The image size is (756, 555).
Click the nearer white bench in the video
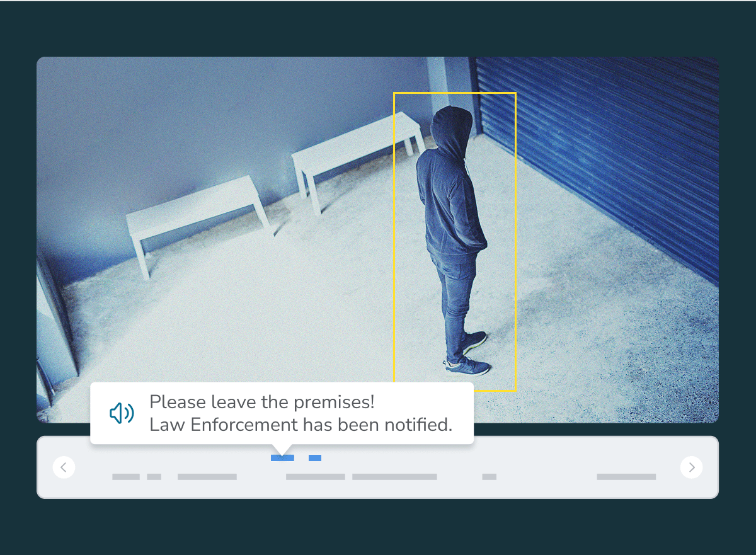click(x=195, y=208)
